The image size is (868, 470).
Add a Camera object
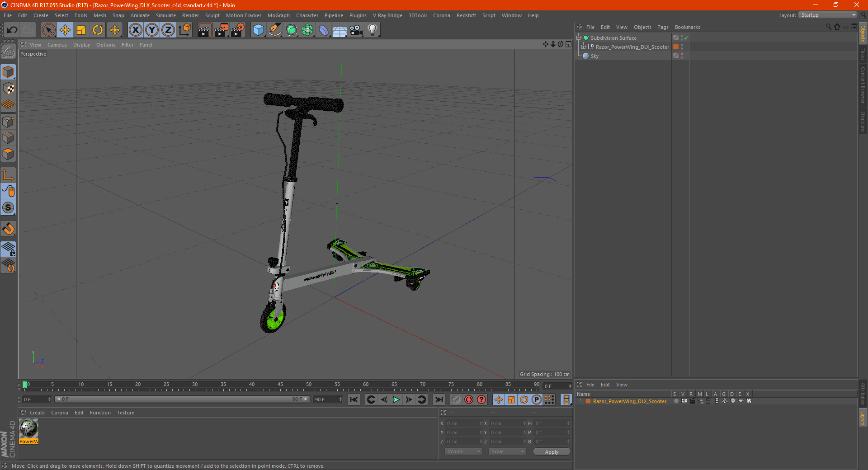356,30
